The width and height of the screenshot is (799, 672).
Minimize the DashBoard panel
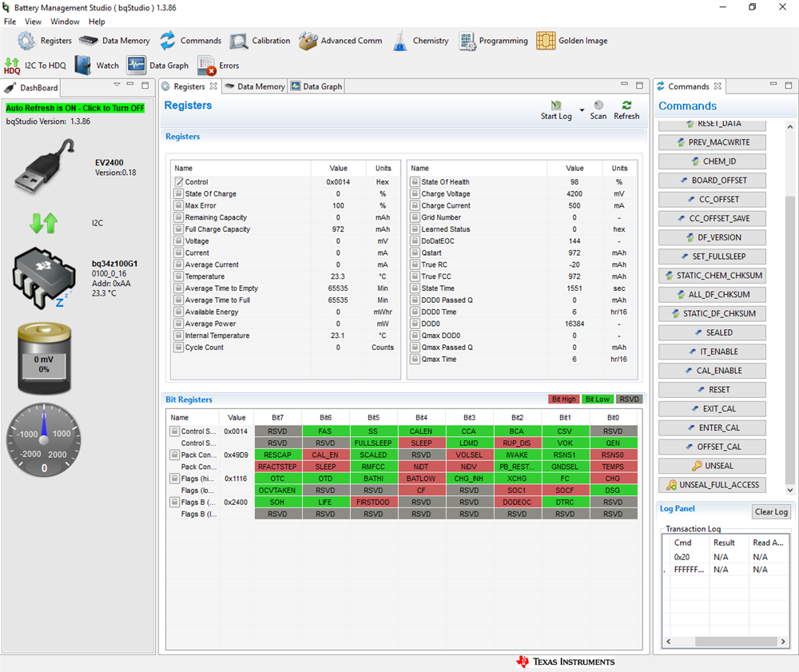[130, 84]
